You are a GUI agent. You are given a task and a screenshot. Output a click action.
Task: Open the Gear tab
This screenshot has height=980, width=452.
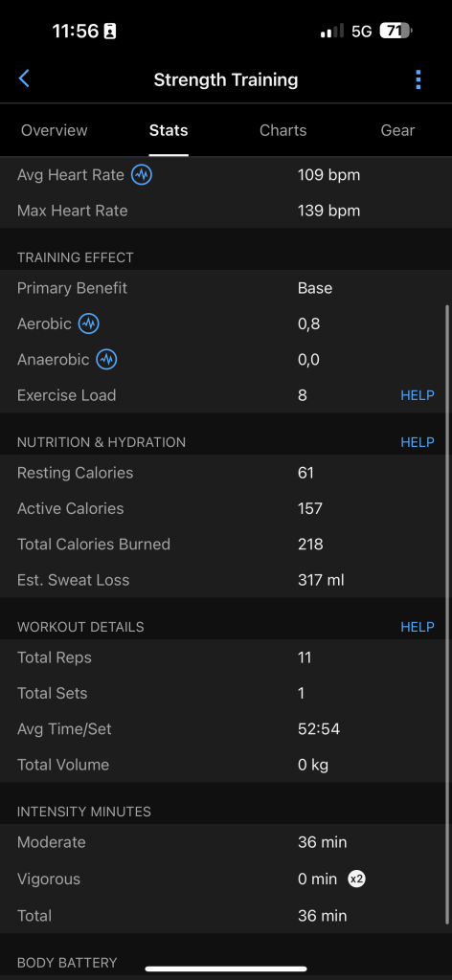[x=397, y=130]
